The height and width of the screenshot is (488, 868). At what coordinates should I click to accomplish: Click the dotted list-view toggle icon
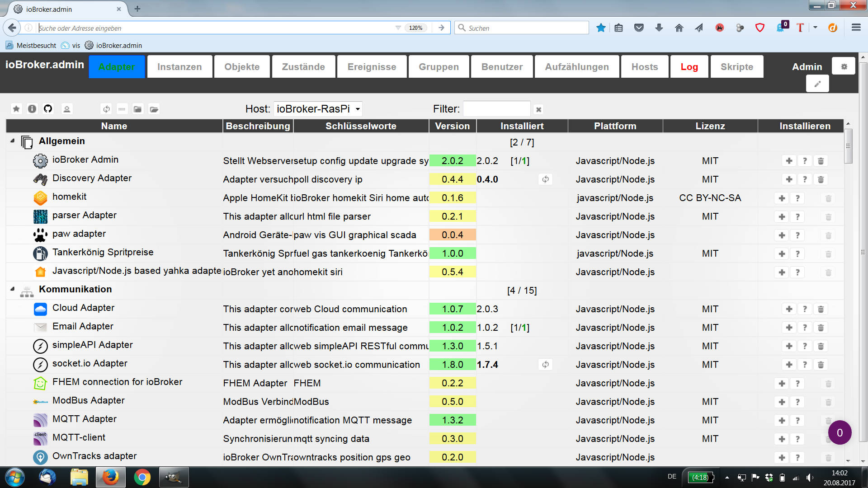click(122, 109)
